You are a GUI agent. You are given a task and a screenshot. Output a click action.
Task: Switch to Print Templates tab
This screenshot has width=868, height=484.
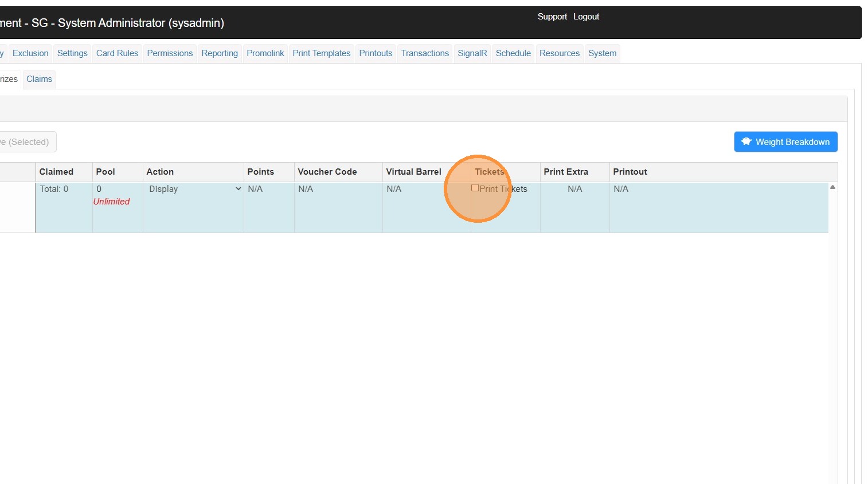pyautogui.click(x=321, y=53)
